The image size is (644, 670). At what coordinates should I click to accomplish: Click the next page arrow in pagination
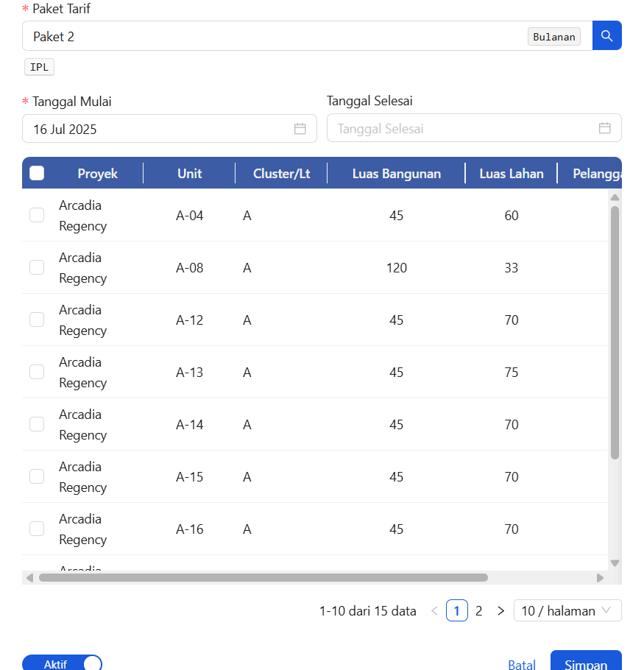tap(500, 610)
